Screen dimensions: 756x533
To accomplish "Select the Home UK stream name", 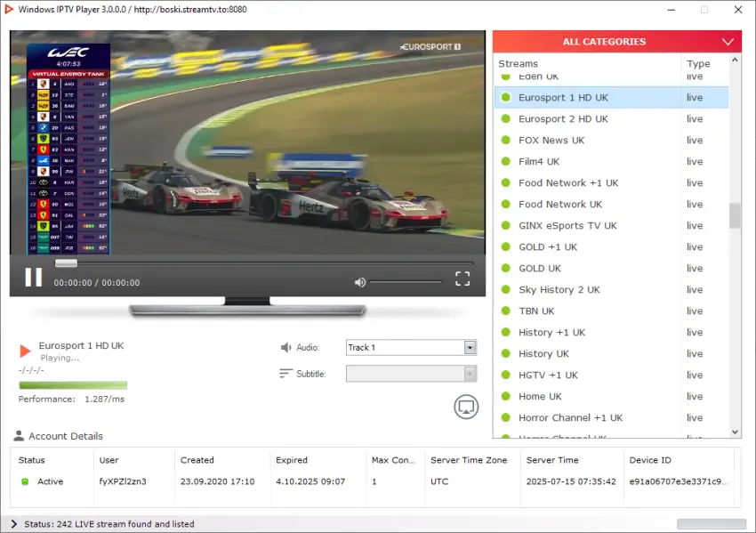I will 540,396.
